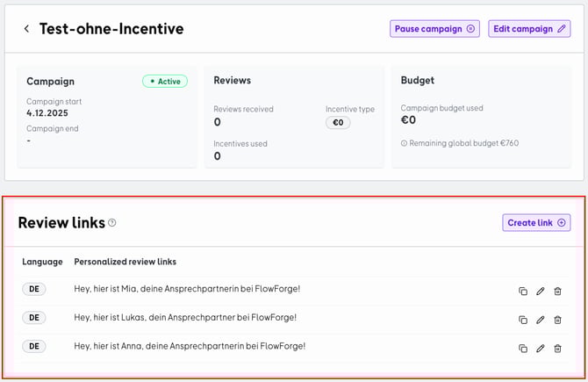Click the Edit campaign button
Viewport: 588px width, 382px height.
tap(529, 29)
